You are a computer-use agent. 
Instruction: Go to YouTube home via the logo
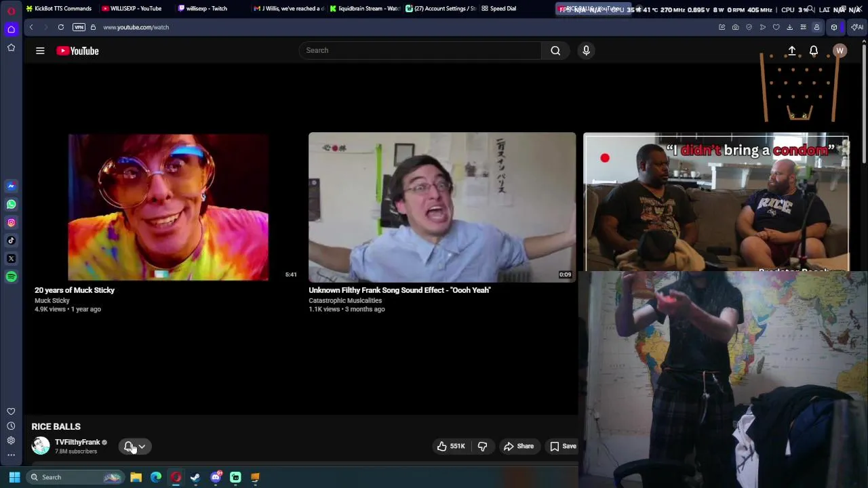click(77, 51)
